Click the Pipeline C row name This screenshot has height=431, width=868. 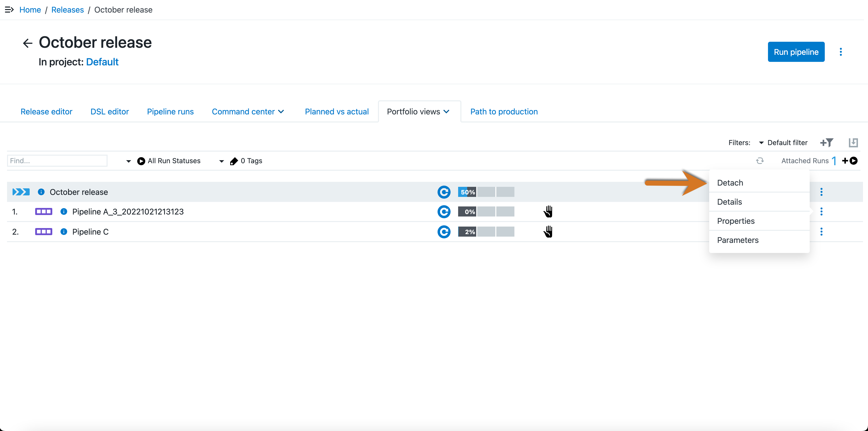tap(90, 232)
